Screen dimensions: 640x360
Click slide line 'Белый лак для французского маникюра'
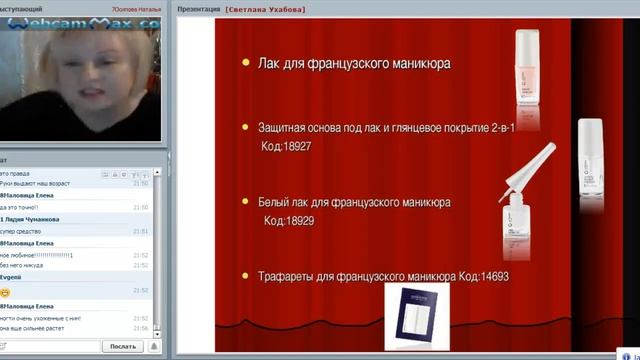(354, 202)
